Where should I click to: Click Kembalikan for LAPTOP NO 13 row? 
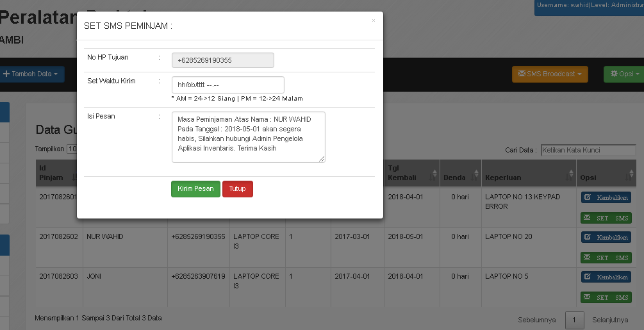pos(606,197)
